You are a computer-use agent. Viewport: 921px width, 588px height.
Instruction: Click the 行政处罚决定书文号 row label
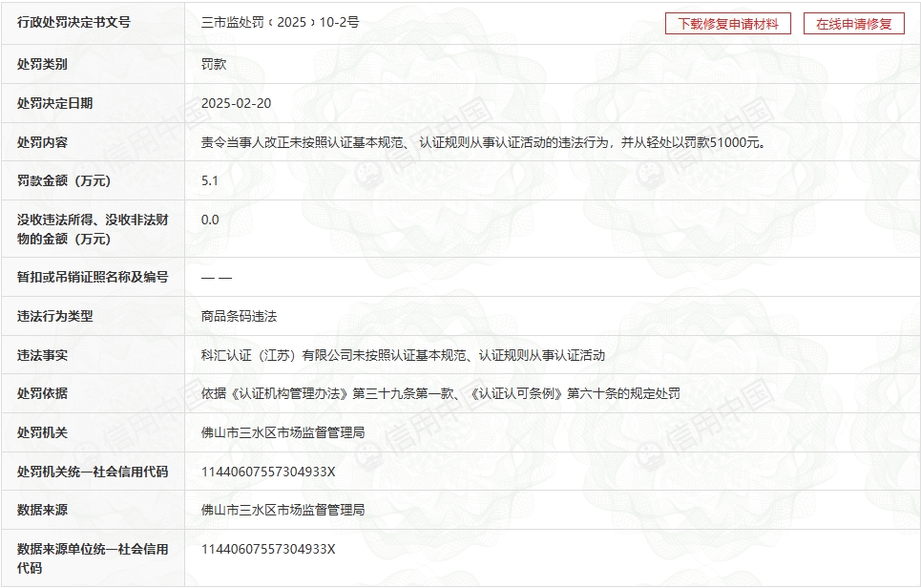(73, 22)
